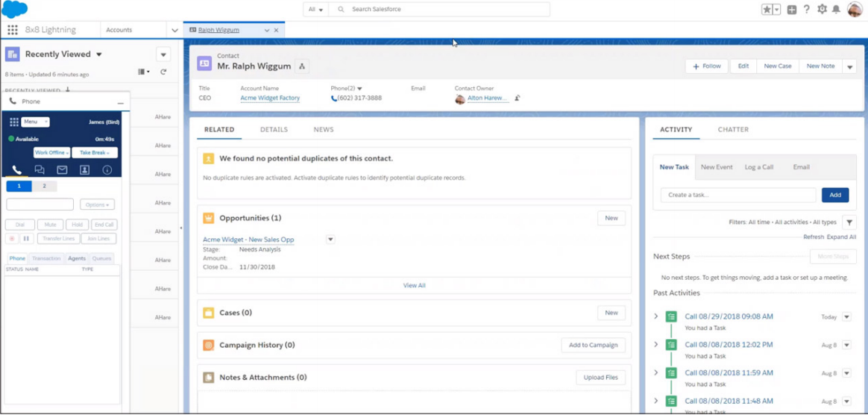The height and width of the screenshot is (415, 868).
Task: Open the softphone Options dropdown
Action: [97, 205]
